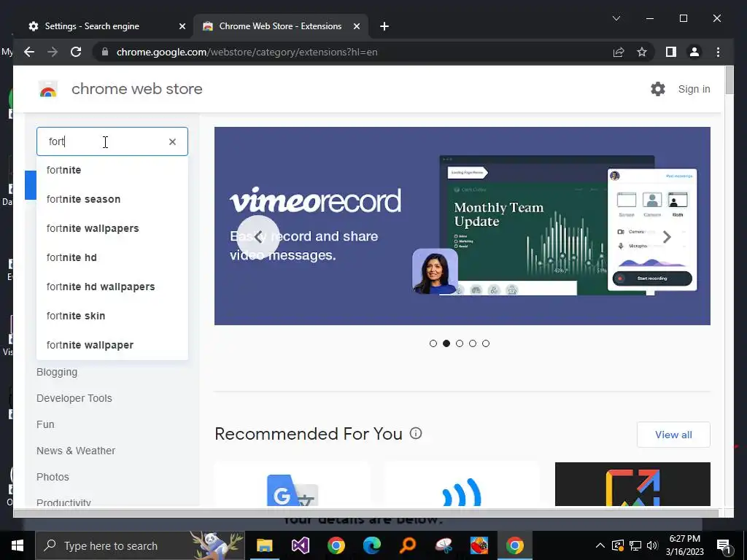This screenshot has width=747, height=560.
Task: Click the address bar URL
Action: (x=247, y=52)
